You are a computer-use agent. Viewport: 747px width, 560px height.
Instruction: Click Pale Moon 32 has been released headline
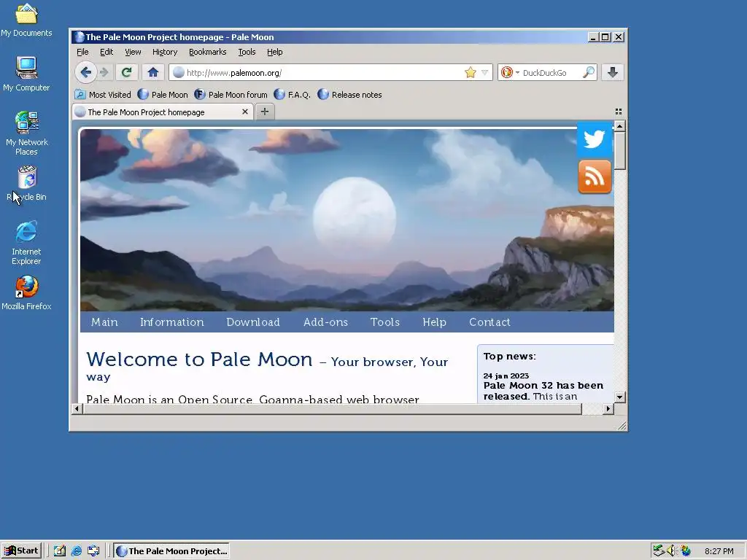543,391
